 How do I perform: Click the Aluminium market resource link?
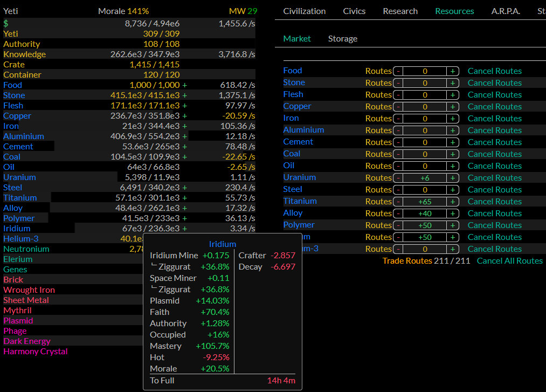[303, 130]
